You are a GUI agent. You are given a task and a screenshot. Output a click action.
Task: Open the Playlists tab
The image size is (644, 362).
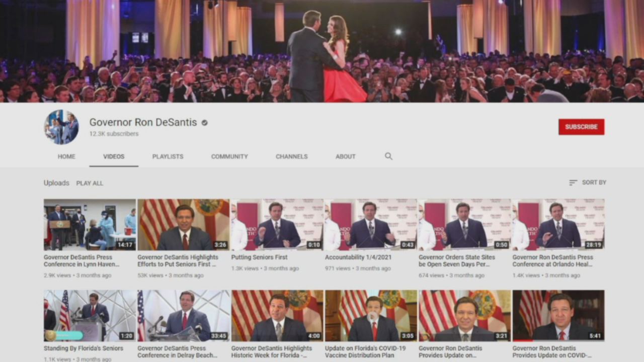tap(168, 156)
